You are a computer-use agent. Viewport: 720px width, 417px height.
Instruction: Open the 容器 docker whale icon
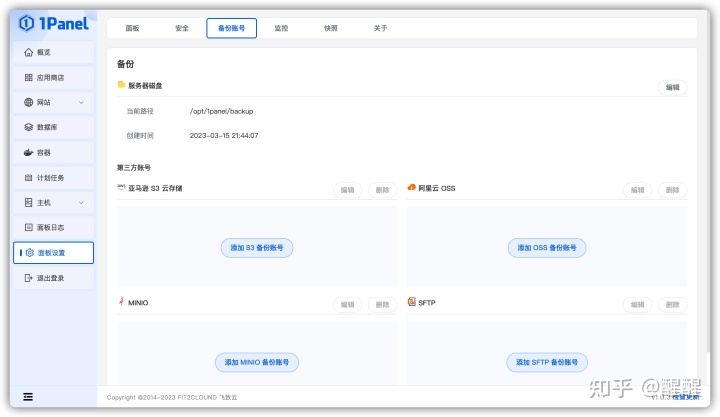coord(28,152)
